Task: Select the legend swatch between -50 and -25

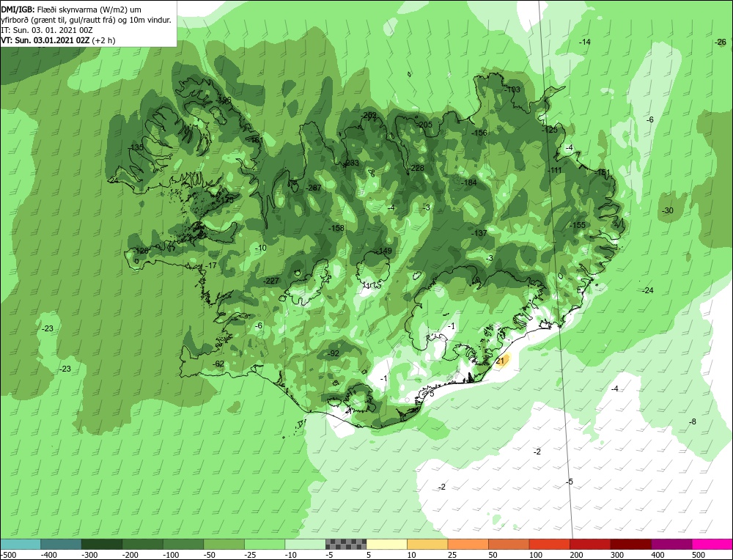Action: point(224,544)
